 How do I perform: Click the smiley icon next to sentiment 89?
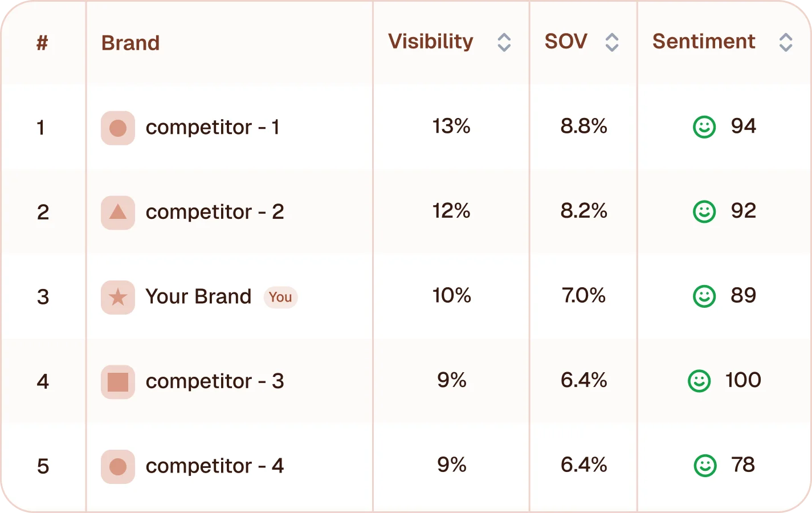coord(704,296)
